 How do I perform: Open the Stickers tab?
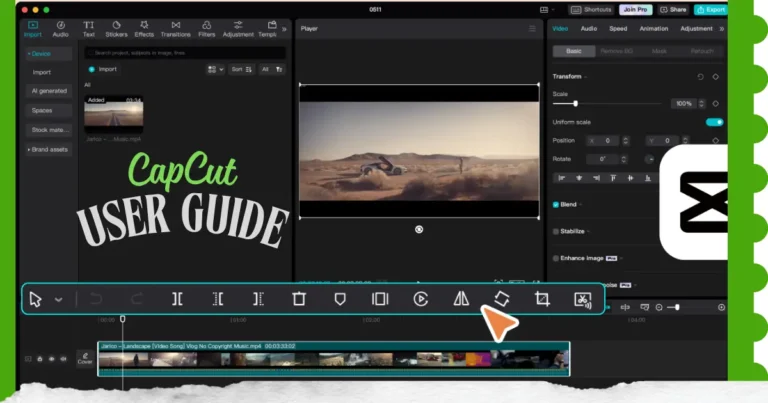116,29
